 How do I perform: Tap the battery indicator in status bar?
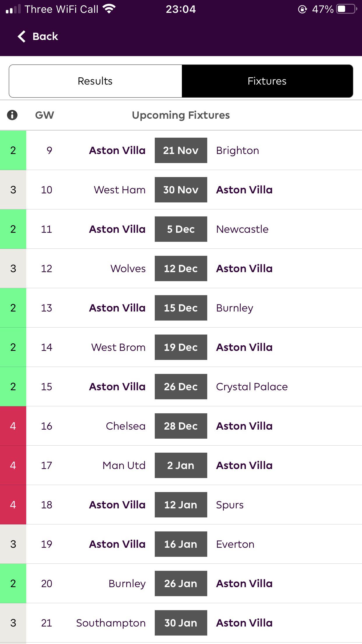345,9
